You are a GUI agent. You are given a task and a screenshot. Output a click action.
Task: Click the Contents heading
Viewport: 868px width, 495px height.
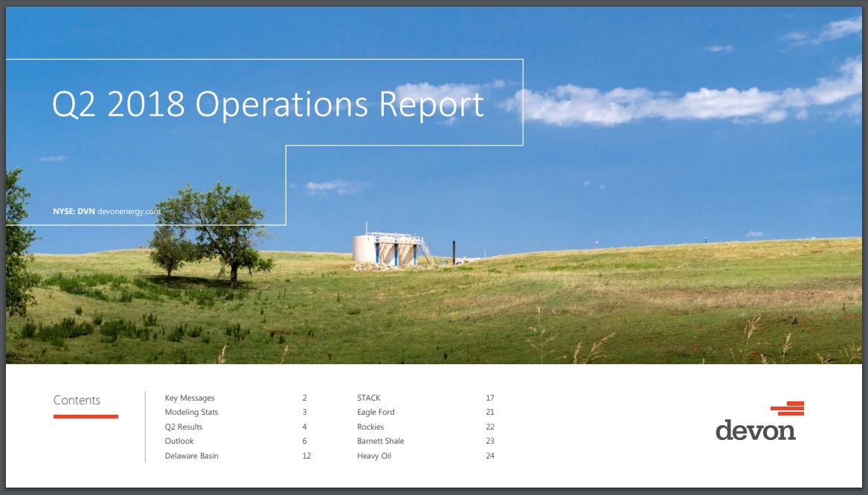[77, 400]
